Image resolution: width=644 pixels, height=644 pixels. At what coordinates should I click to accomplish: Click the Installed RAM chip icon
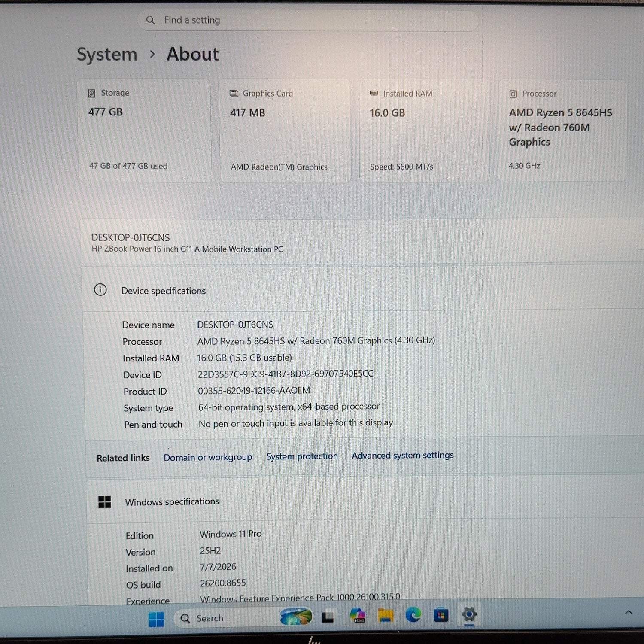click(374, 93)
